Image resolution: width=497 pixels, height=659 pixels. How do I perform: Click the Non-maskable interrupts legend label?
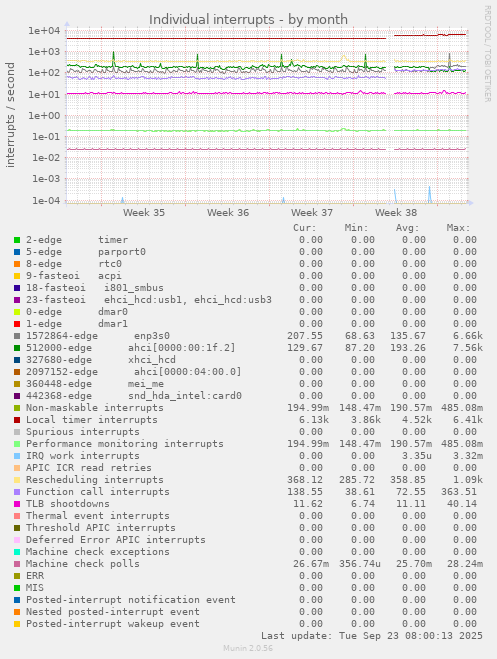click(x=95, y=408)
